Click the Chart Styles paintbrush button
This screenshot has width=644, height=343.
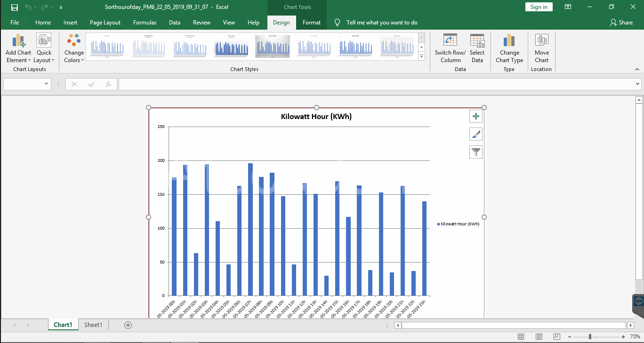(x=476, y=134)
